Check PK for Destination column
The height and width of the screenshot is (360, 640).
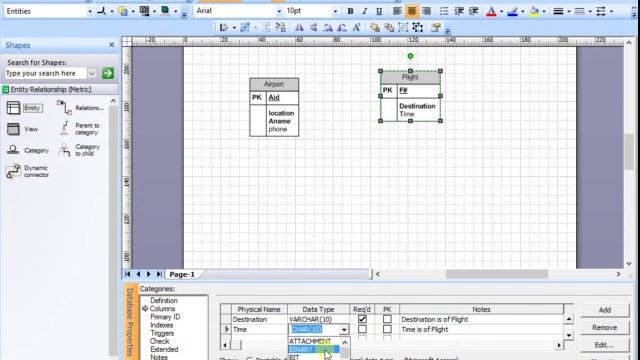[387, 319]
